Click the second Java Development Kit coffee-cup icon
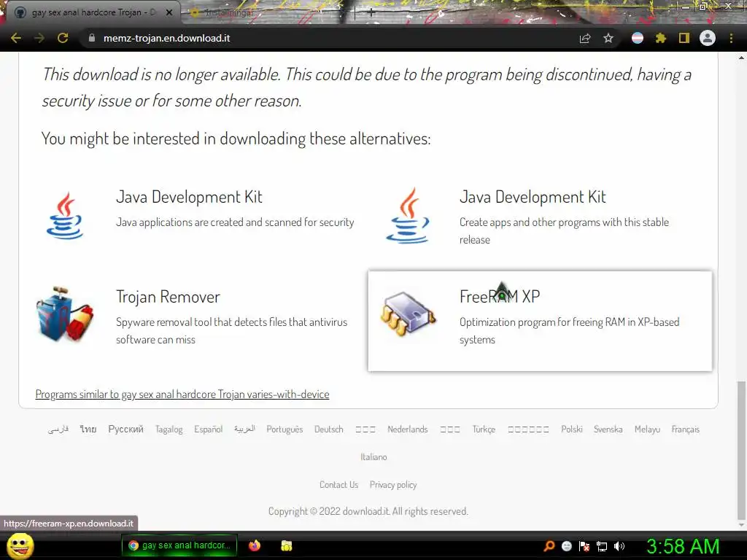The height and width of the screenshot is (560, 747). (408, 215)
